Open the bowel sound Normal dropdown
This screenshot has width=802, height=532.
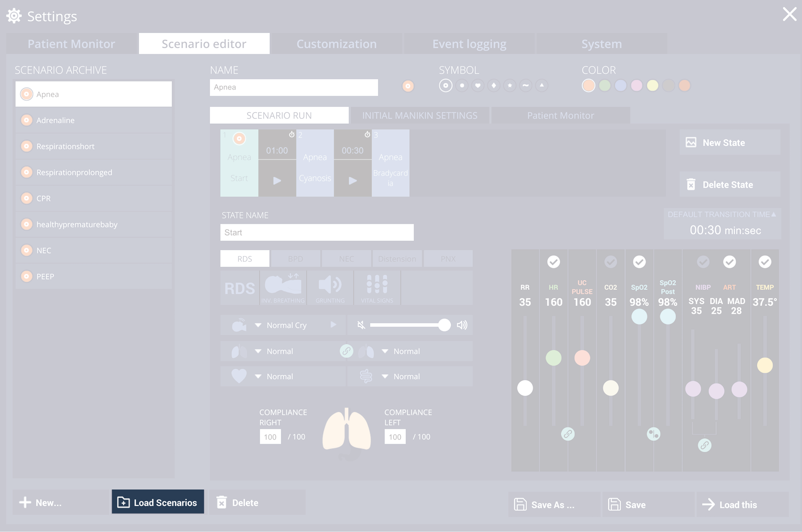(385, 377)
